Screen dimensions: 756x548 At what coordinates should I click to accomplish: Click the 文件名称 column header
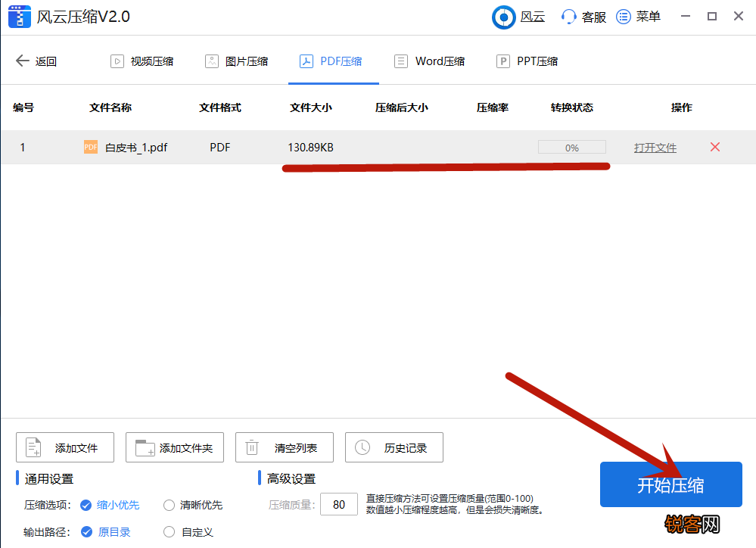110,107
